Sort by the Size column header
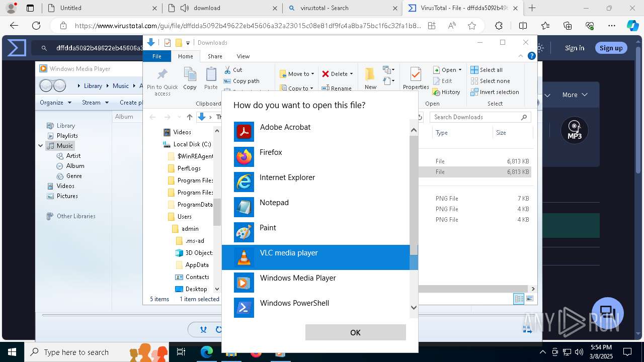 (512, 133)
